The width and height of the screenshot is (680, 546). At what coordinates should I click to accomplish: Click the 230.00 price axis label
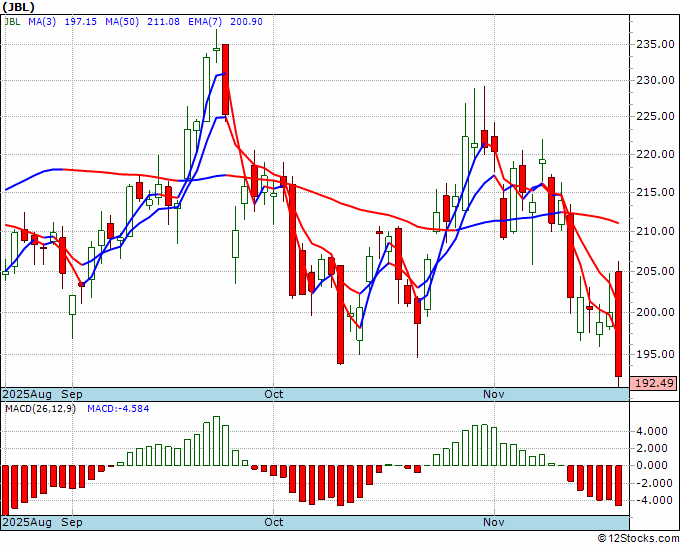(655, 80)
